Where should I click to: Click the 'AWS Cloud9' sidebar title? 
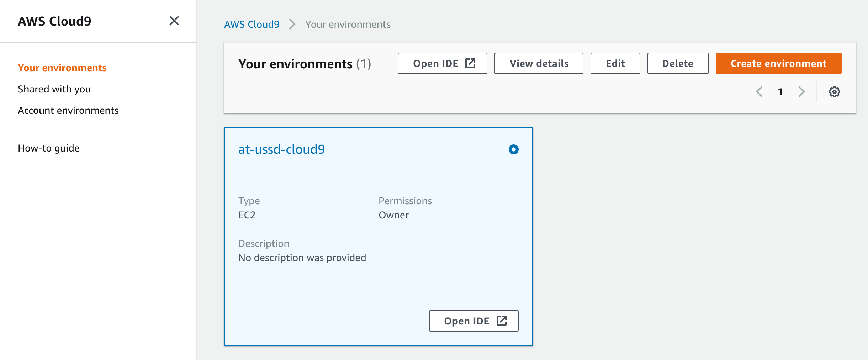tap(54, 21)
